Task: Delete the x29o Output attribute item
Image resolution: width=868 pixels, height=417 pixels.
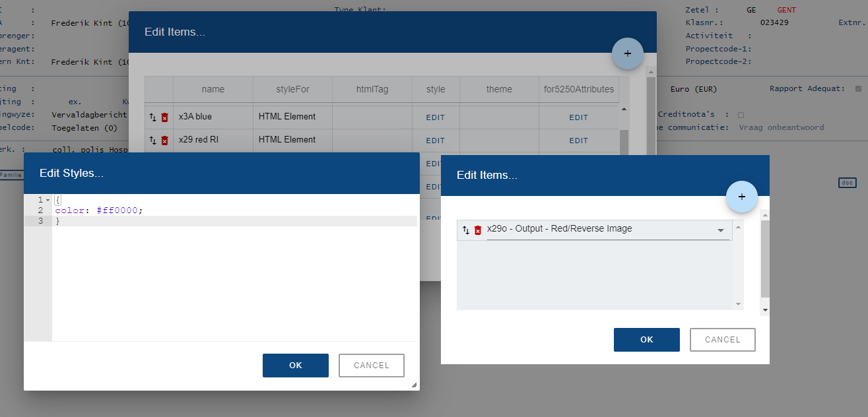Action: coord(478,230)
